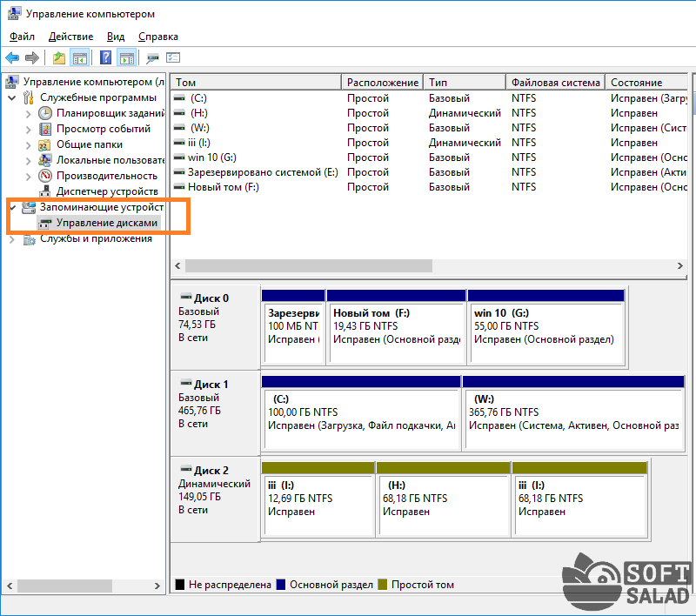Viewport: 696px width, 616px height.
Task: Click the volume icon of (C:) row
Action: pyautogui.click(x=179, y=98)
